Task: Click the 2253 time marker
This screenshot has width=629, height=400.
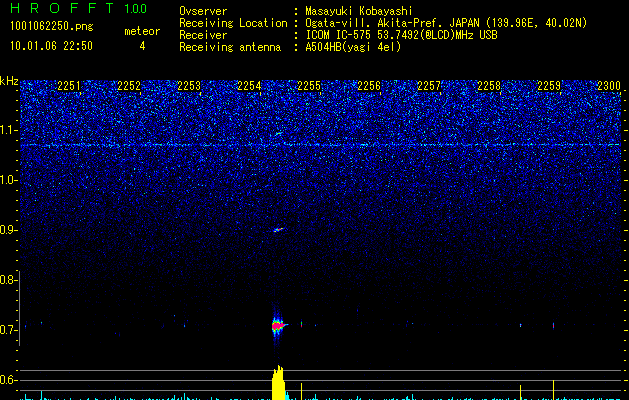Action: pyautogui.click(x=189, y=86)
